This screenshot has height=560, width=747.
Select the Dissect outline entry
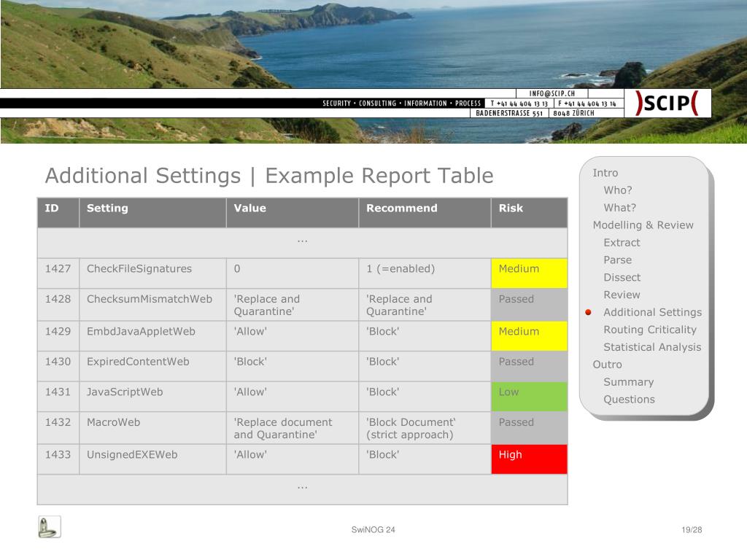click(x=622, y=278)
